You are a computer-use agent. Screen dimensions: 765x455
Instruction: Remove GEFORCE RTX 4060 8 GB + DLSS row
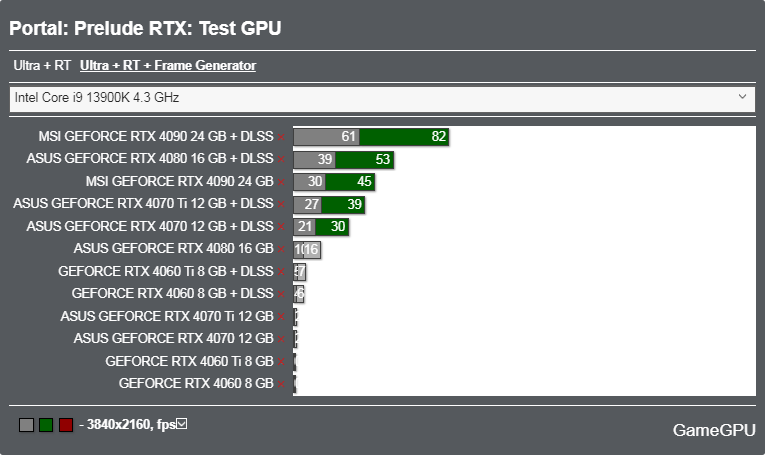[x=281, y=295]
